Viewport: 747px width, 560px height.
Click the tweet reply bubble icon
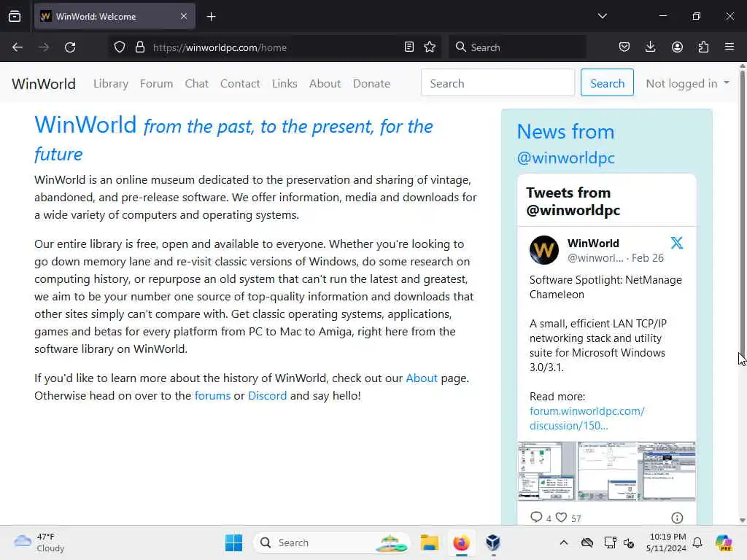tap(536, 517)
